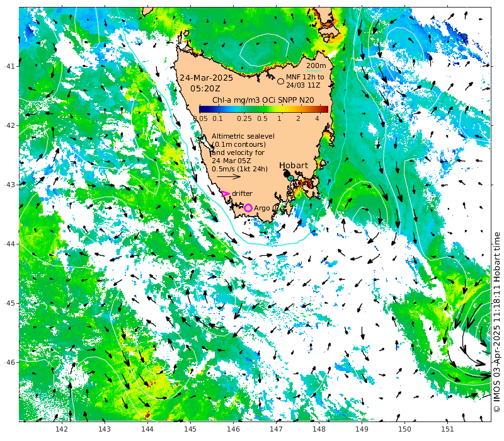
Task: Click the black Hobart location dot
Action: pos(287,174)
